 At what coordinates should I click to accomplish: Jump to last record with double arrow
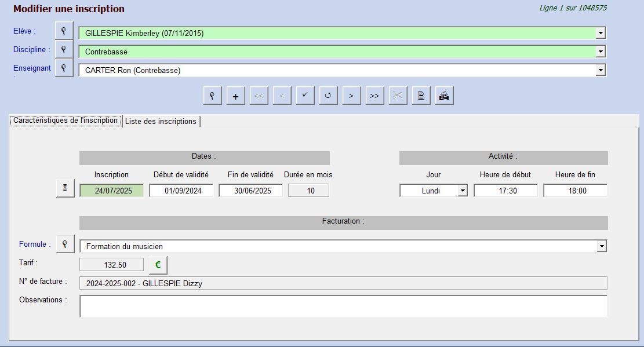point(374,96)
